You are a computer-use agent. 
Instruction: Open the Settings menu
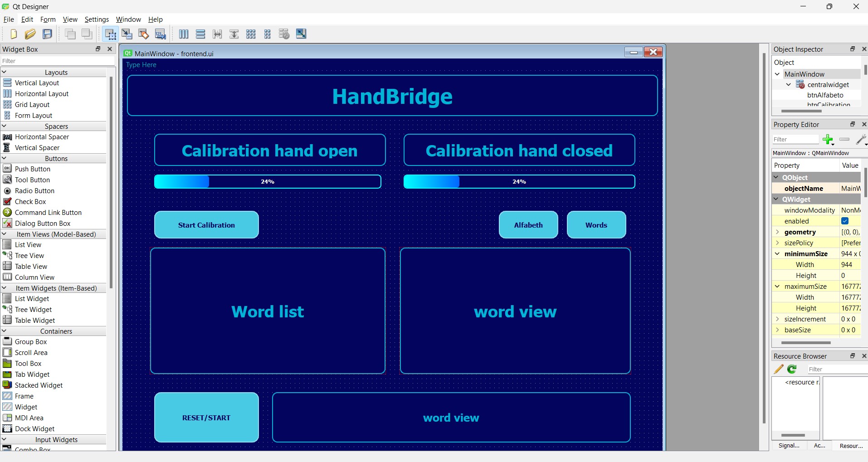point(97,19)
